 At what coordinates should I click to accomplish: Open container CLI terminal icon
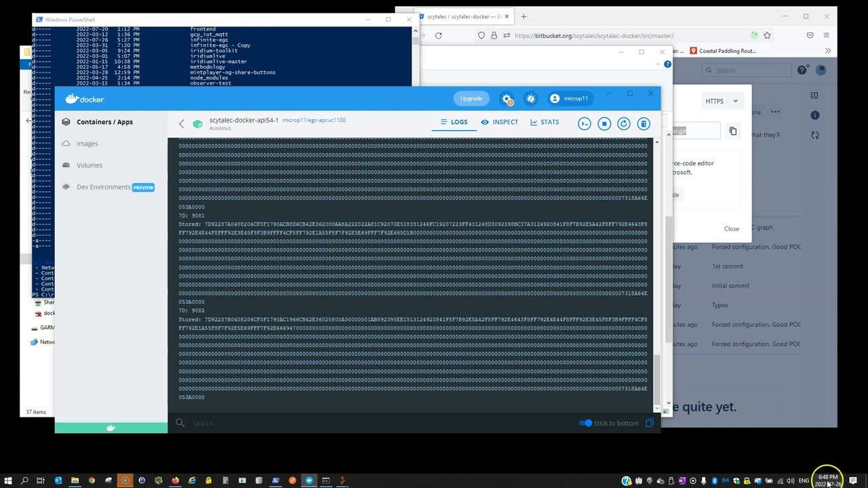tap(585, 123)
